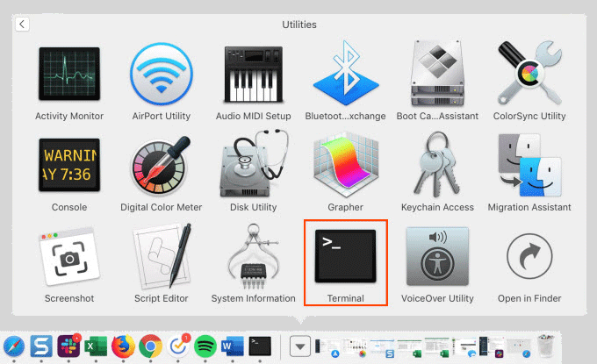Launch Boot Camp Assistant
The width and height of the screenshot is (597, 364).
point(437,73)
